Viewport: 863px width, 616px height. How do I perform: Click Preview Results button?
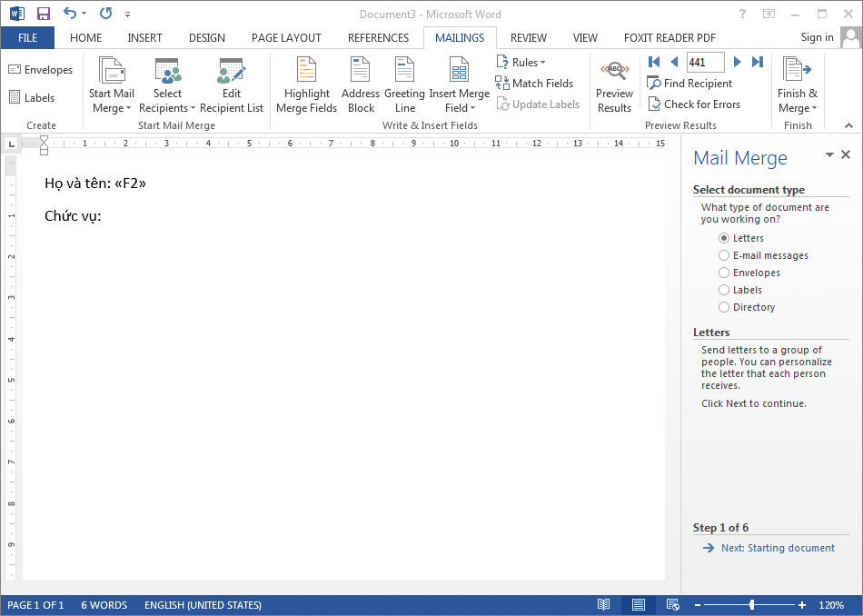[x=614, y=85]
